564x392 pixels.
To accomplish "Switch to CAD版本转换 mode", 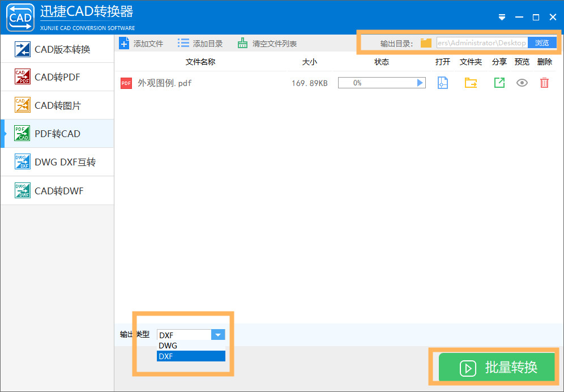I will tap(57, 49).
